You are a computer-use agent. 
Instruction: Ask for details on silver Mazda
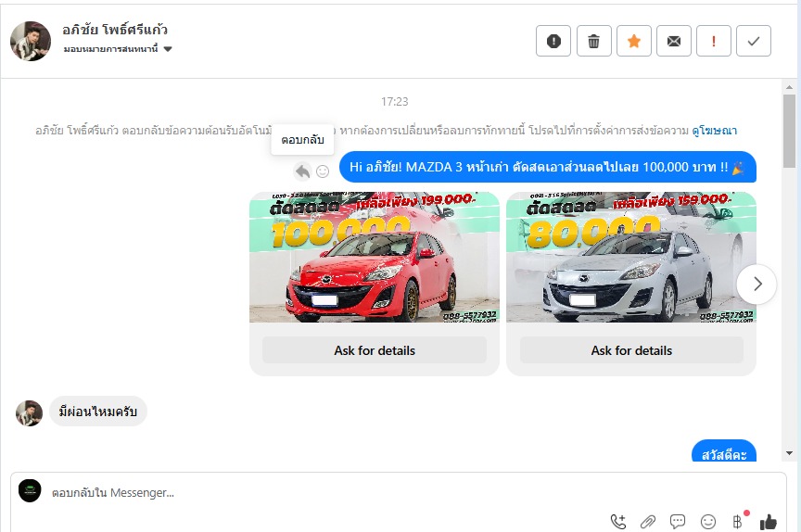click(x=631, y=350)
